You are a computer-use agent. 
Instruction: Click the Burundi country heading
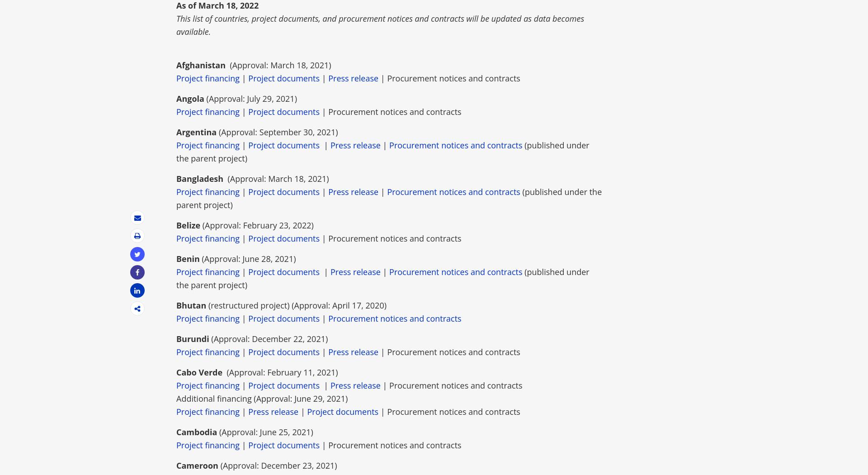click(193, 339)
